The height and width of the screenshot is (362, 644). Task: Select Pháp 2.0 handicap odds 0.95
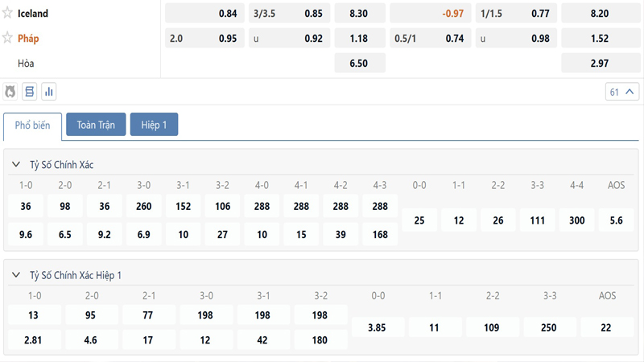[204, 38]
